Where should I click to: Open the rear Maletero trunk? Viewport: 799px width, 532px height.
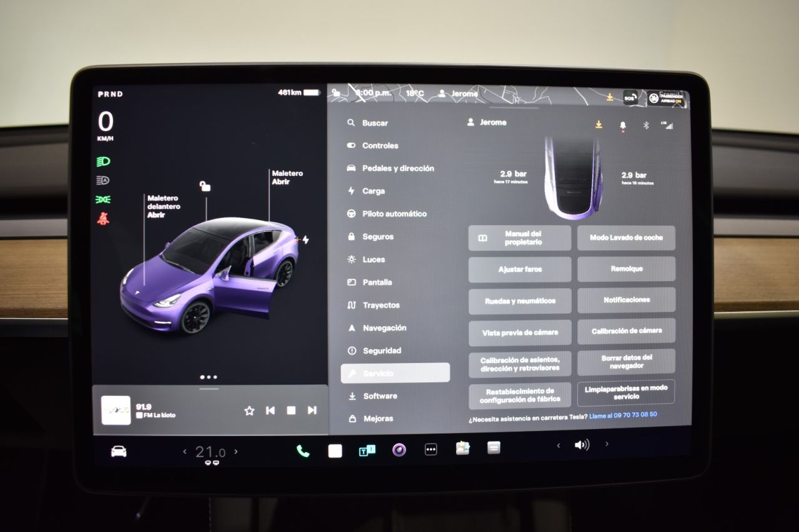point(287,178)
